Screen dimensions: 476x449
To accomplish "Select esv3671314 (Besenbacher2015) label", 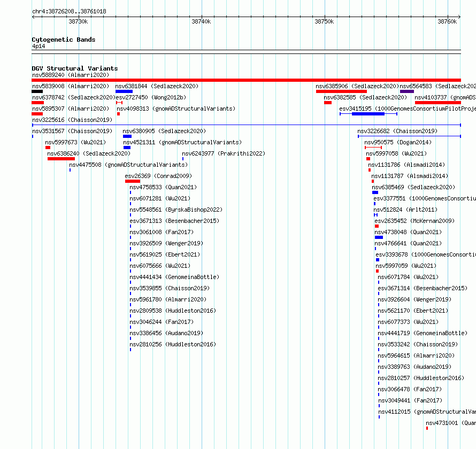I will (423, 288).
